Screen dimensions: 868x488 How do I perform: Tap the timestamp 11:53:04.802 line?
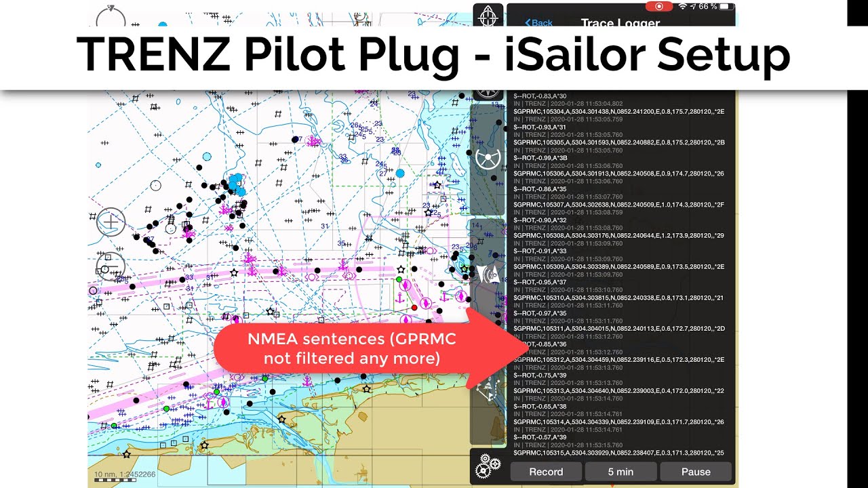click(568, 104)
